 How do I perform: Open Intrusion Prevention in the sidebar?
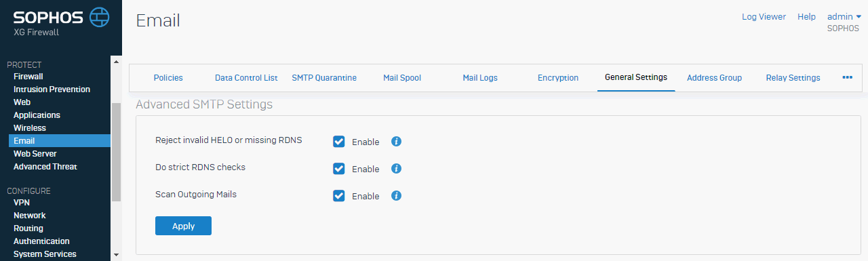pyautogui.click(x=52, y=89)
